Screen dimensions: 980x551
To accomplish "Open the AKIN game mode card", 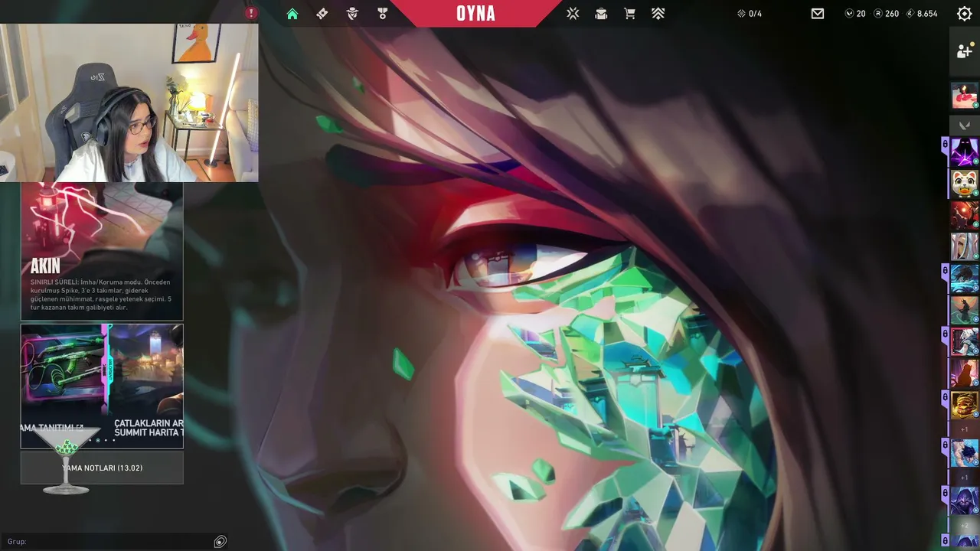I will point(102,251).
